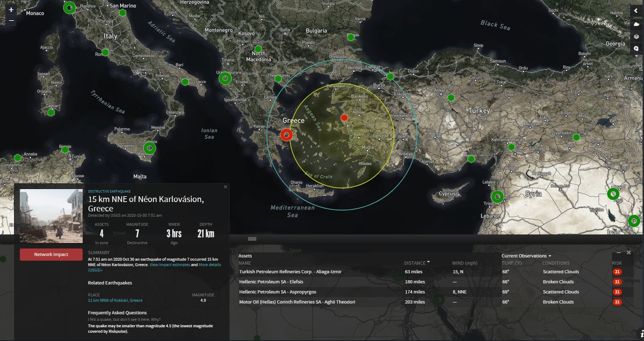This screenshot has height=341, width=644.
Task: Sort assets by the Distance column arrow
Action: point(428,262)
